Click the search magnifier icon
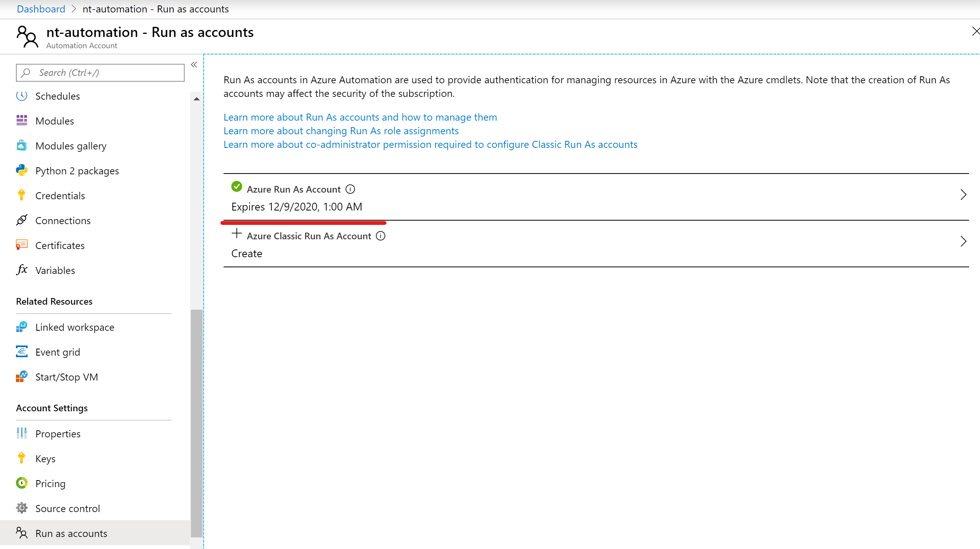The image size is (980, 549). [26, 73]
